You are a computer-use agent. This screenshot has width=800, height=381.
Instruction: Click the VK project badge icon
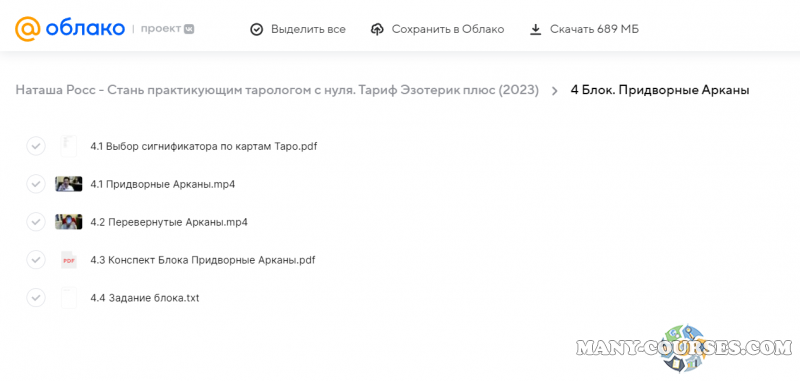(189, 29)
